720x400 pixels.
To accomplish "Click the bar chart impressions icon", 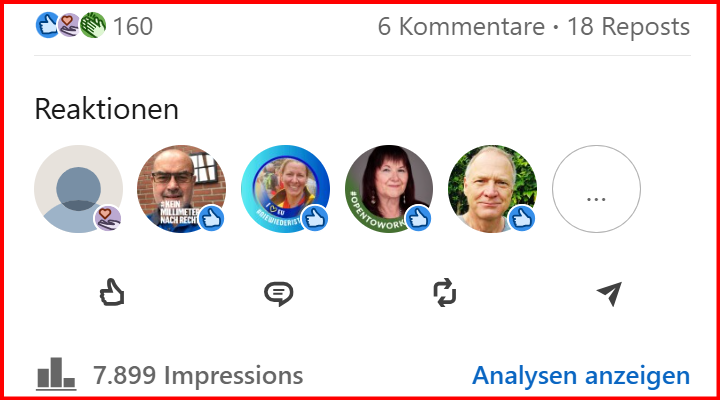I will (56, 374).
